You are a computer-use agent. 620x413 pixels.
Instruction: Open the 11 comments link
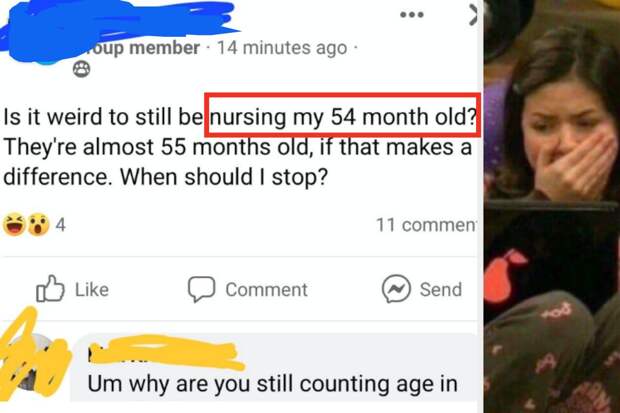[x=426, y=225]
